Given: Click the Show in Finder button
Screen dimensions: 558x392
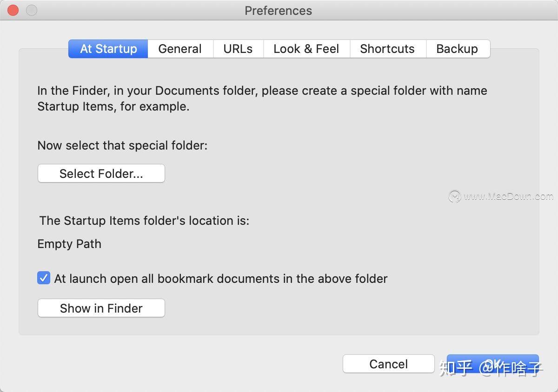Looking at the screenshot, I should [x=101, y=308].
